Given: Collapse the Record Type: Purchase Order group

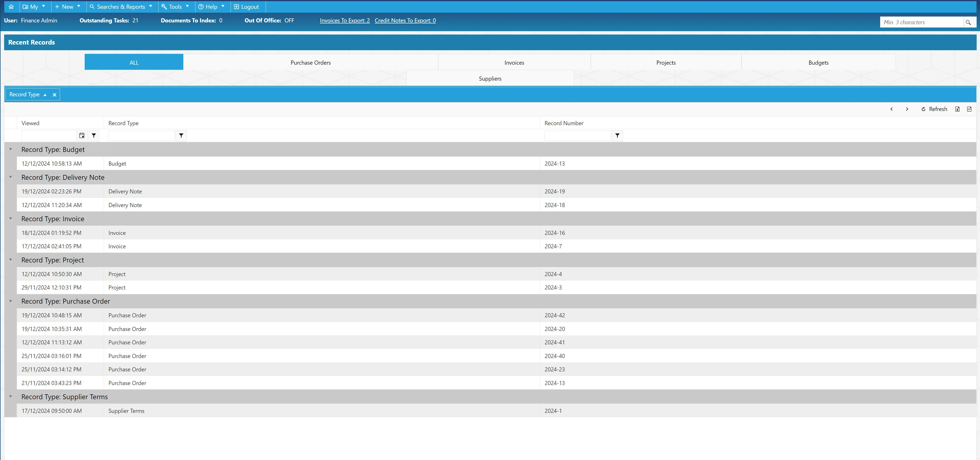Looking at the screenshot, I should [x=11, y=301].
